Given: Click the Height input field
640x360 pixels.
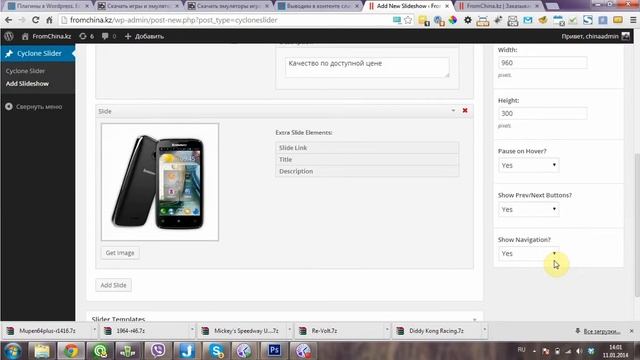Looking at the screenshot, I should coord(542,113).
